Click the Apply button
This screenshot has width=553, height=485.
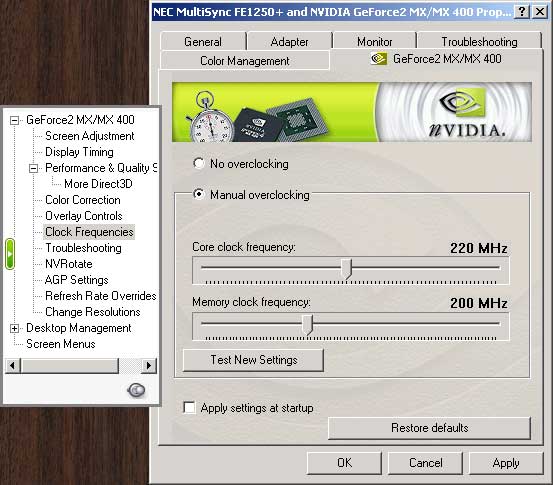coord(506,463)
